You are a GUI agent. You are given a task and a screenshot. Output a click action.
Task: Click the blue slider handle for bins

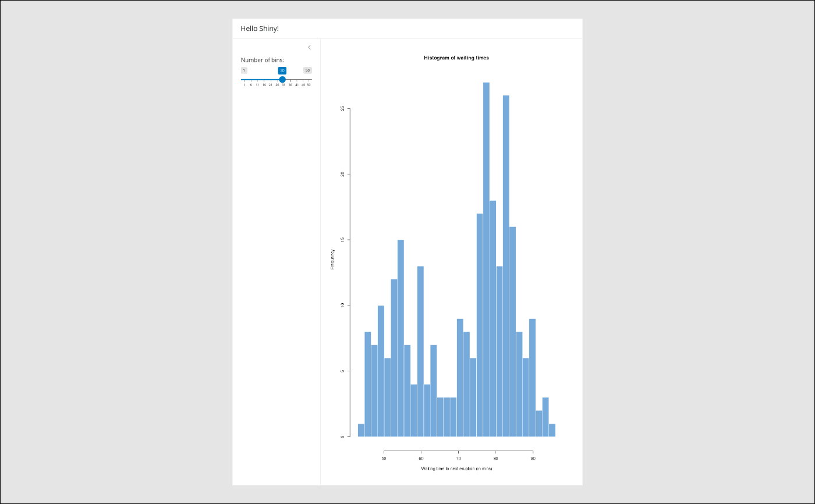tap(282, 79)
